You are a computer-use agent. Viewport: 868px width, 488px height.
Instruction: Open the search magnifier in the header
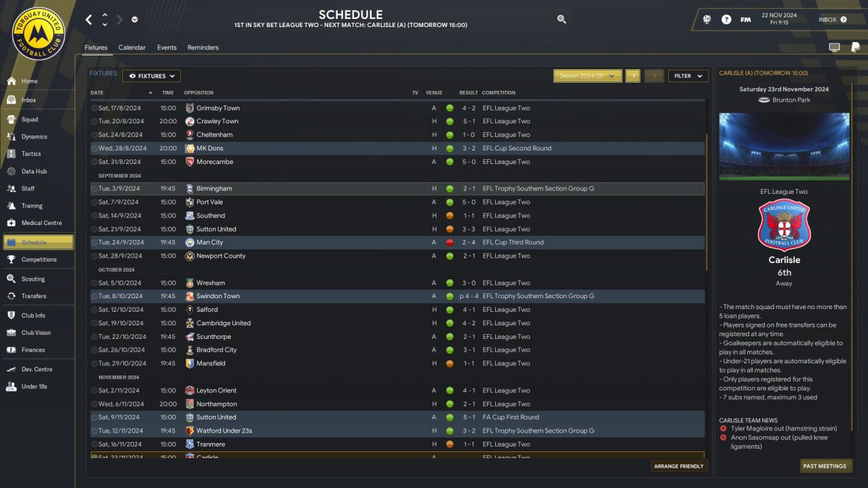(561, 20)
